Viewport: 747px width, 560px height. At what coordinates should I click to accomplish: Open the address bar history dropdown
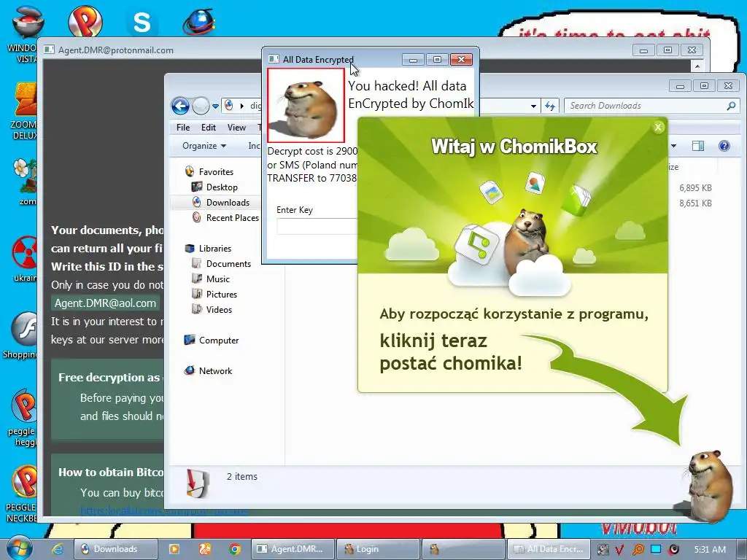click(x=533, y=106)
